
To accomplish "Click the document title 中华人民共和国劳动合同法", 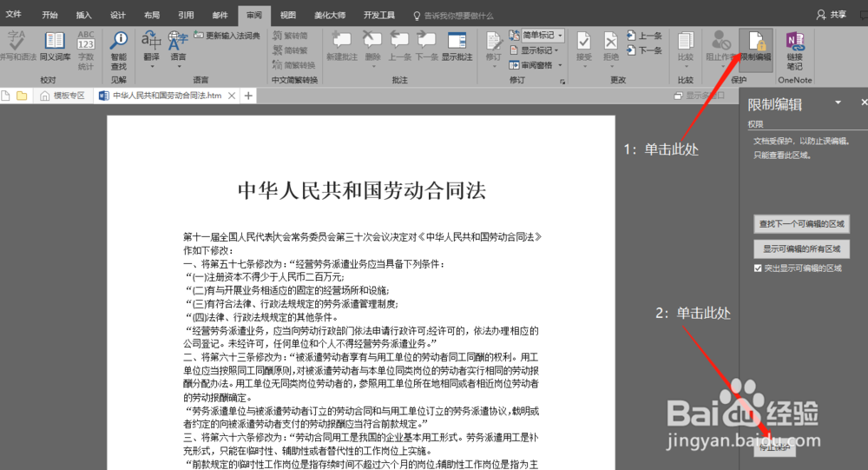I will (x=361, y=190).
